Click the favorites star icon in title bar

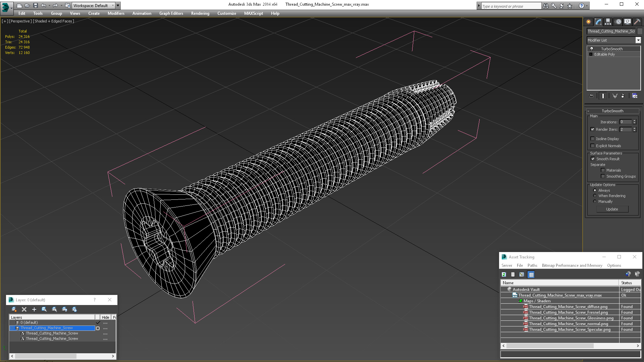tap(570, 6)
